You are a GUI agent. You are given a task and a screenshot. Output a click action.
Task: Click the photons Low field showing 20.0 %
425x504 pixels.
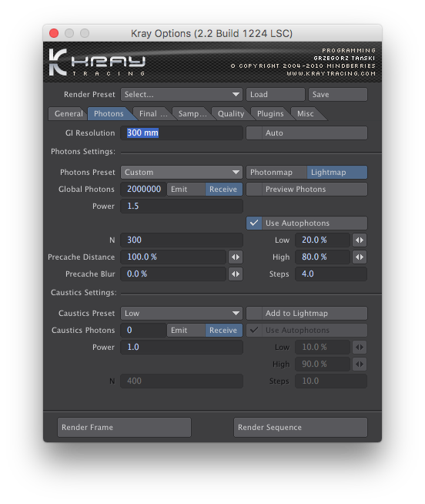tap(323, 240)
